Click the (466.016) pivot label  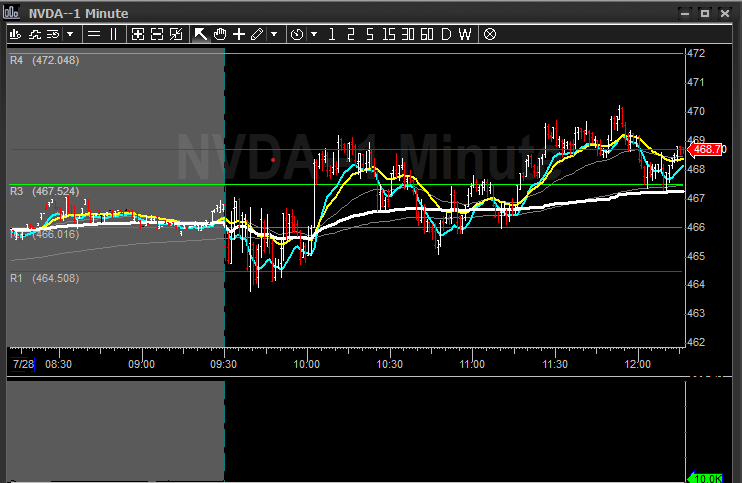point(55,234)
